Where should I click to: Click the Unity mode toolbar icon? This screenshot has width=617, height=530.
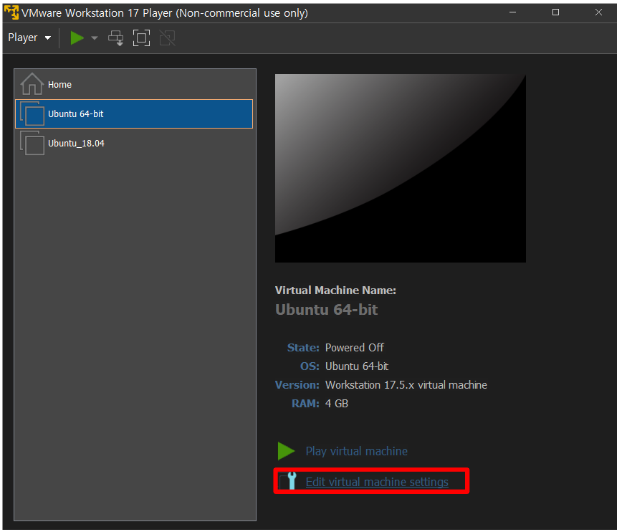coord(167,38)
